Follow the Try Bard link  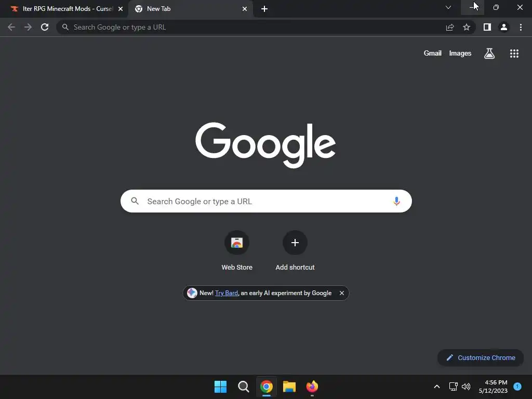click(x=227, y=293)
